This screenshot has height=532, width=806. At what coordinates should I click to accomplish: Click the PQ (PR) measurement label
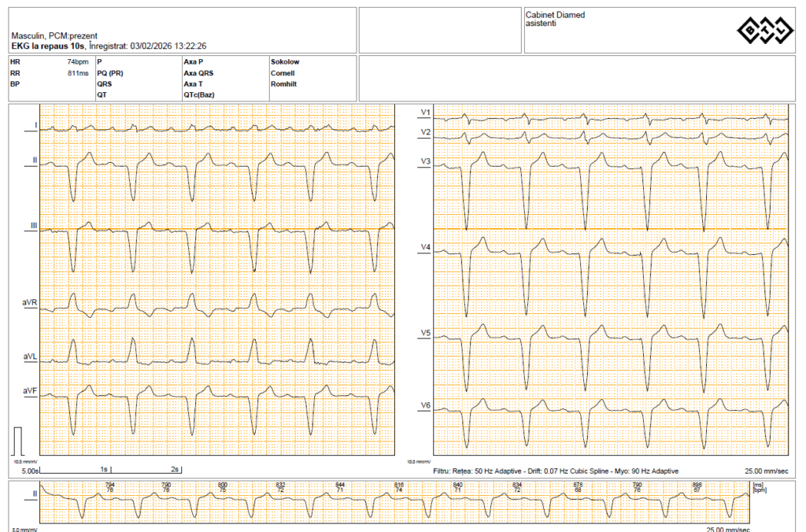tap(110, 72)
